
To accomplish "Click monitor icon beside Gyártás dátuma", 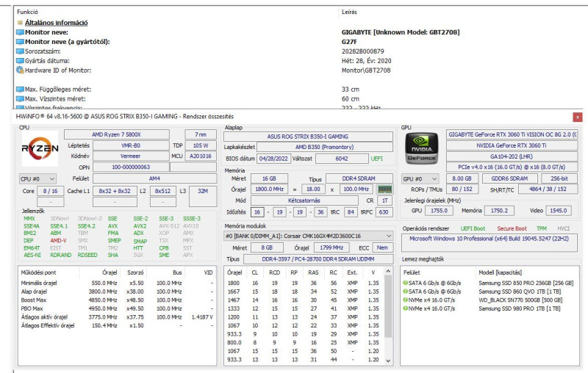I will 20,61.
